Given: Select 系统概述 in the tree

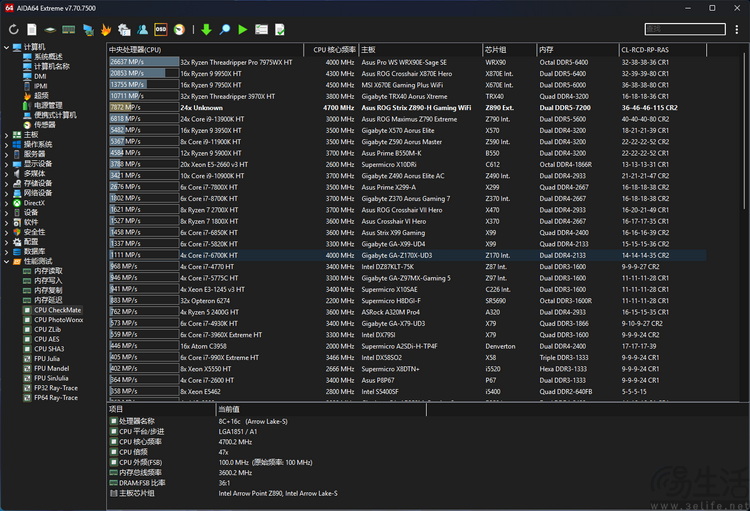Looking at the screenshot, I should point(48,57).
